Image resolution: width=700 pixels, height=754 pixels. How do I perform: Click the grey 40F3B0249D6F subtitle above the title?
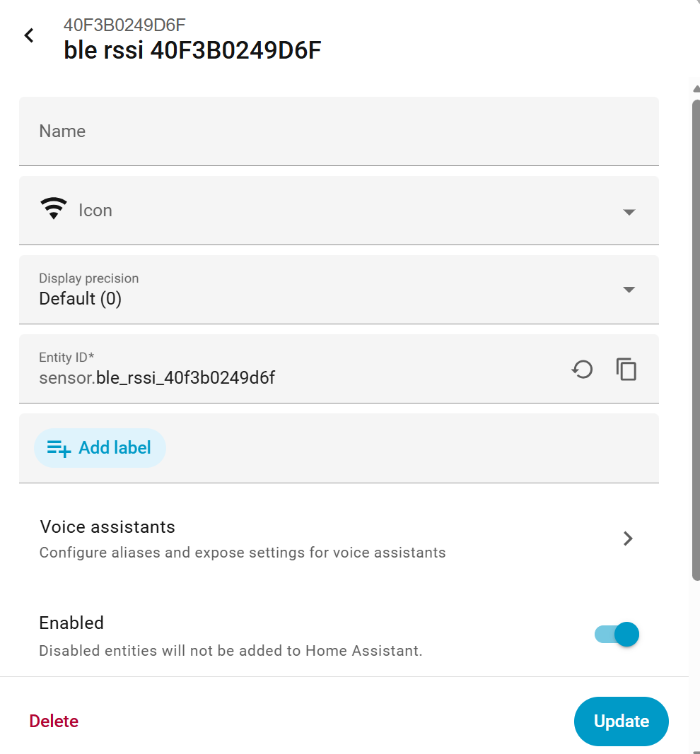click(124, 25)
